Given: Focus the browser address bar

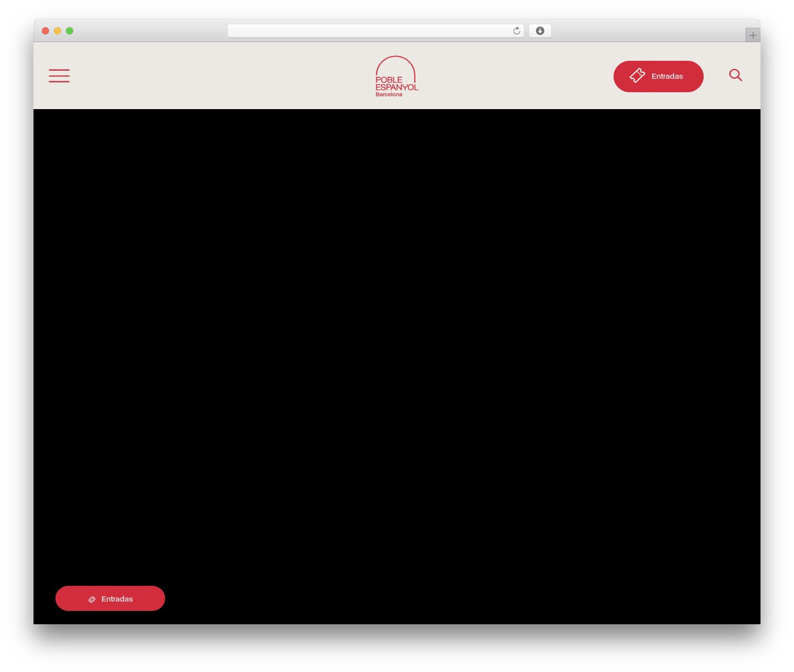Looking at the screenshot, I should point(375,31).
